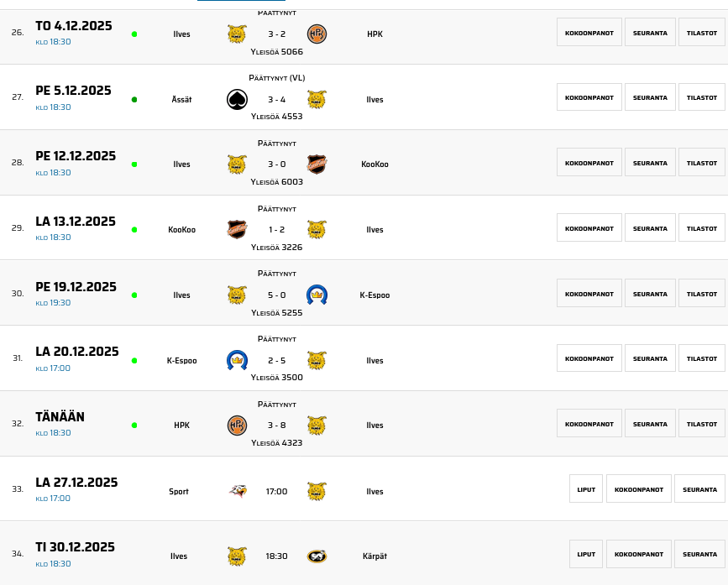Click the Ässät team name
This screenshot has height=585, width=728.
click(x=181, y=100)
